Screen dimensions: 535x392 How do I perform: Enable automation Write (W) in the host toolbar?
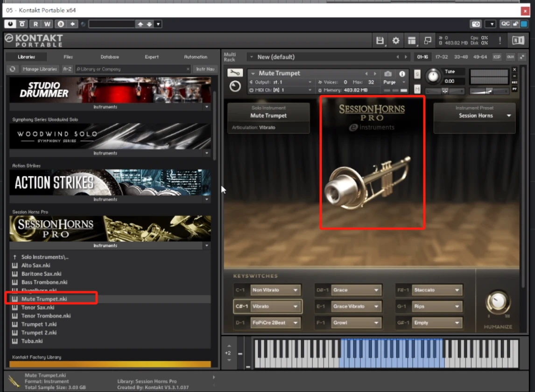point(47,24)
